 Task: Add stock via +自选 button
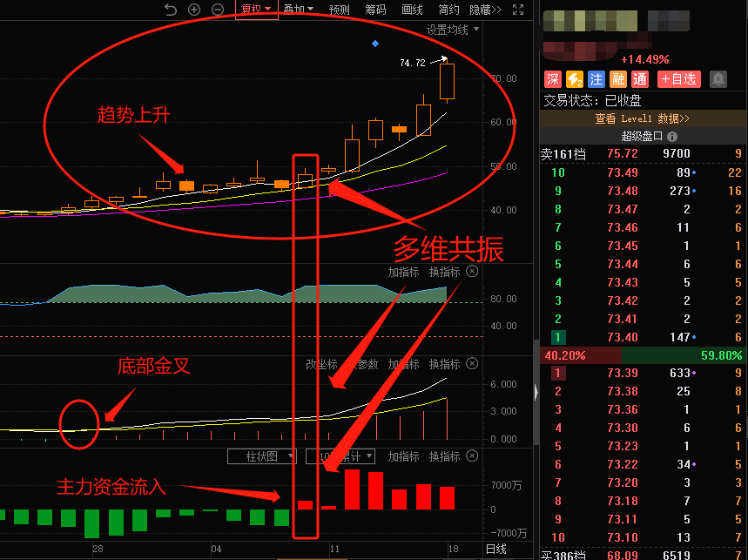[679, 78]
